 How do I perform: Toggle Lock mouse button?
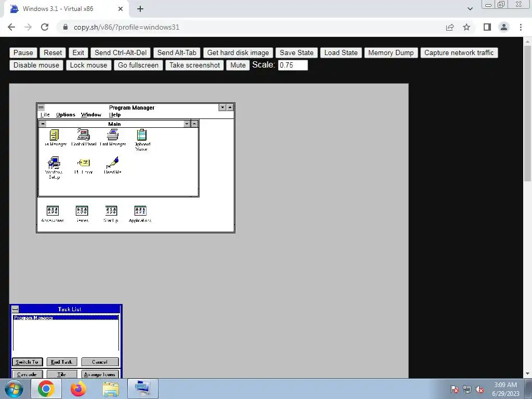click(x=88, y=65)
